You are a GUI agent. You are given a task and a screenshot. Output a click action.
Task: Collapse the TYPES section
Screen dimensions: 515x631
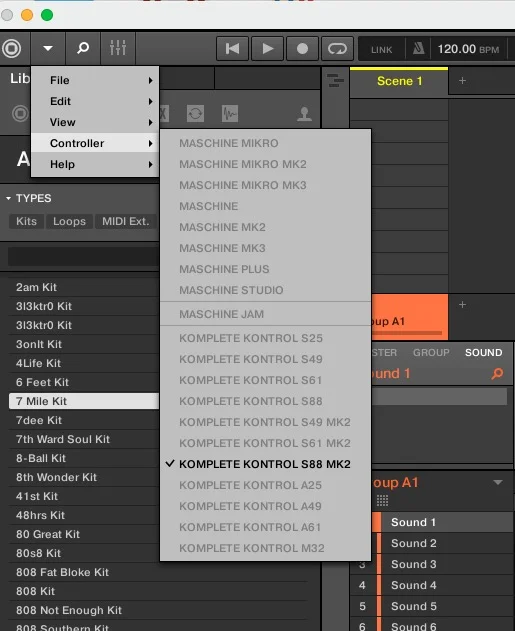tap(8, 198)
